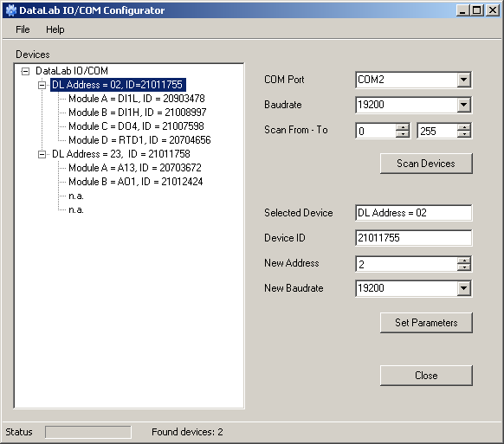Click the Found devices: 2 status text
The height and width of the screenshot is (444, 504).
187,432
